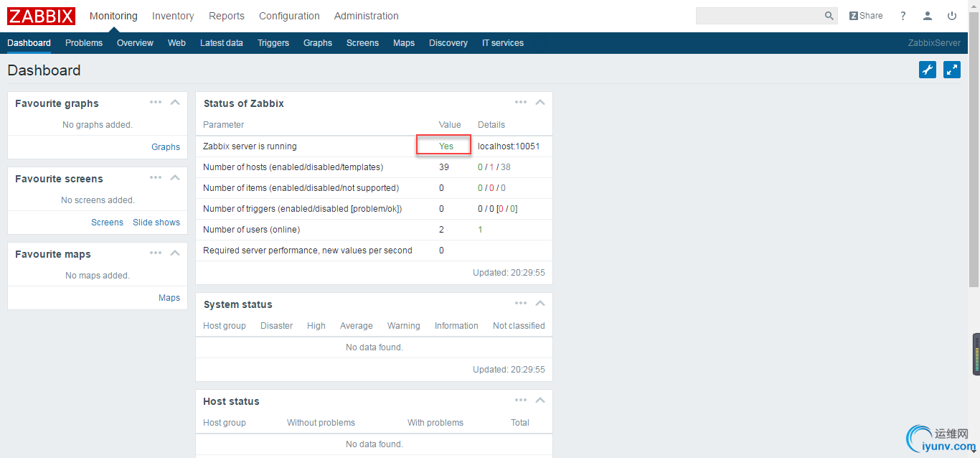Go to Web monitoring submenu
980x458 pixels.
pos(176,43)
